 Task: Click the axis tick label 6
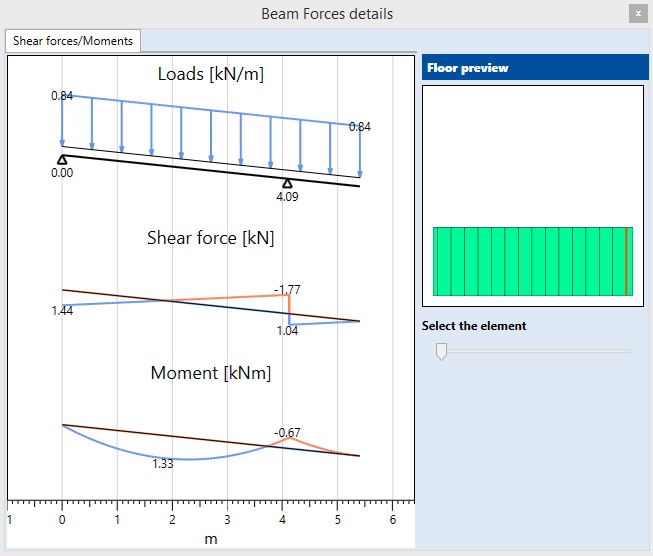(393, 520)
